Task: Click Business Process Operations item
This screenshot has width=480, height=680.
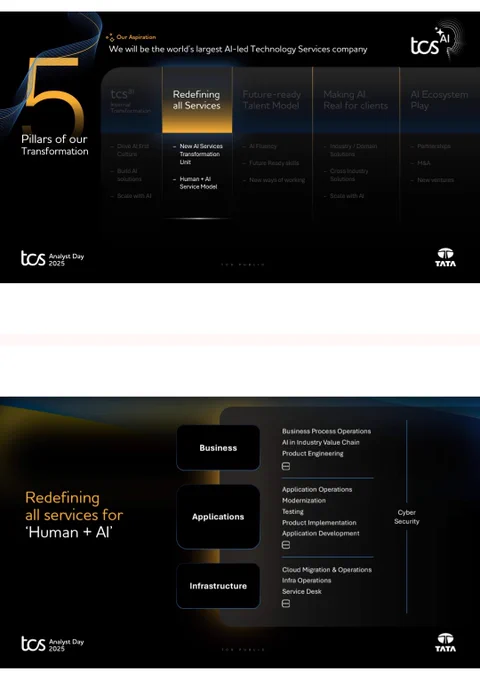Action: click(x=327, y=431)
